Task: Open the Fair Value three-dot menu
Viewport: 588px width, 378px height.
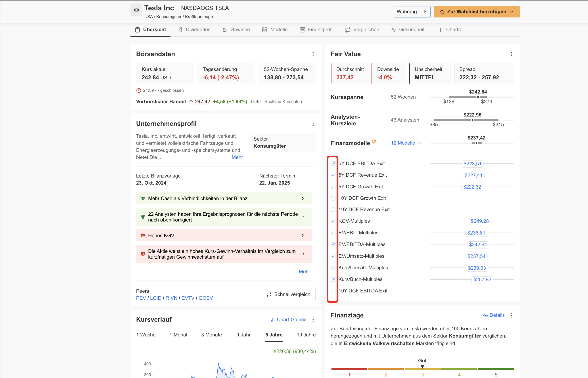Action: [511, 54]
